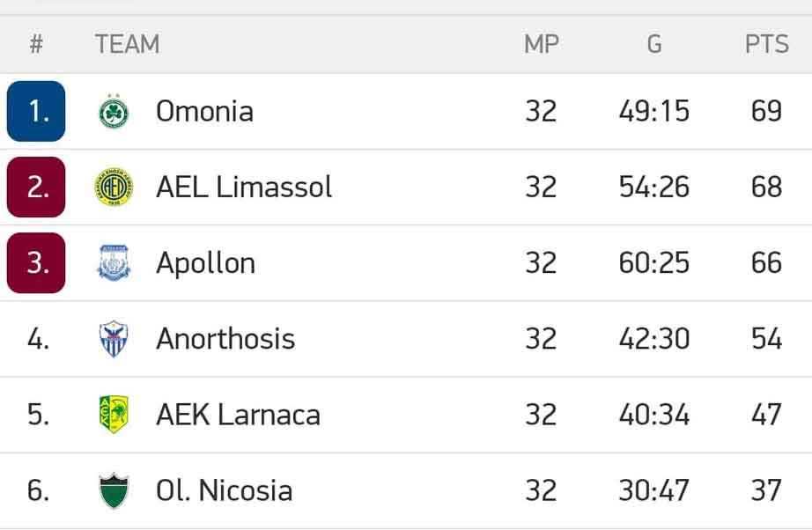This screenshot has height=530, width=812.
Task: Click the Apollon team badge icon
Action: [114, 263]
